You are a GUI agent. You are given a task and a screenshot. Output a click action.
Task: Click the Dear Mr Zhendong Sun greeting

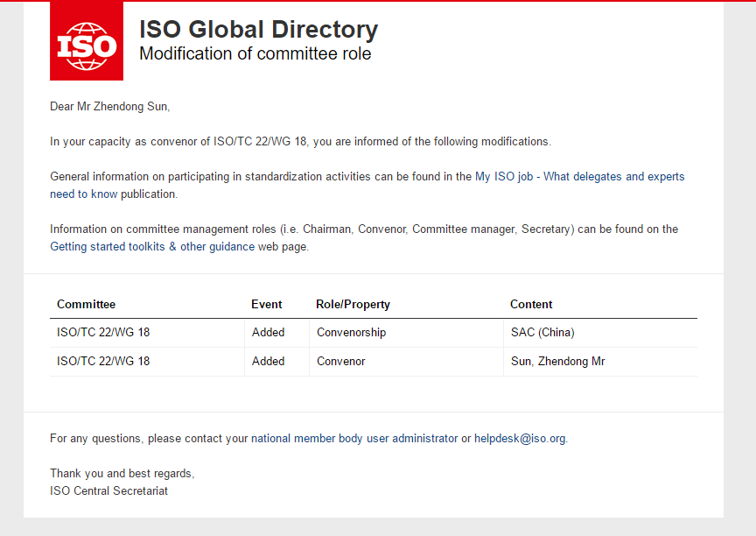pos(109,107)
